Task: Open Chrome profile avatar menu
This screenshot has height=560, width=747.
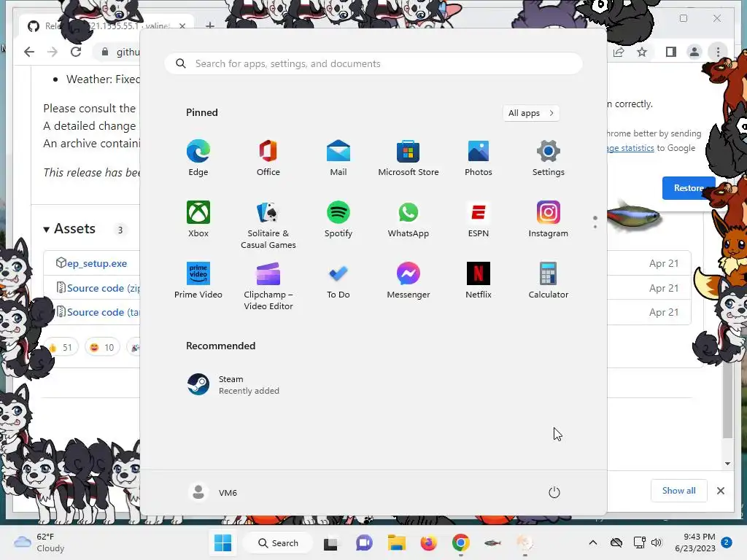Action: click(694, 52)
